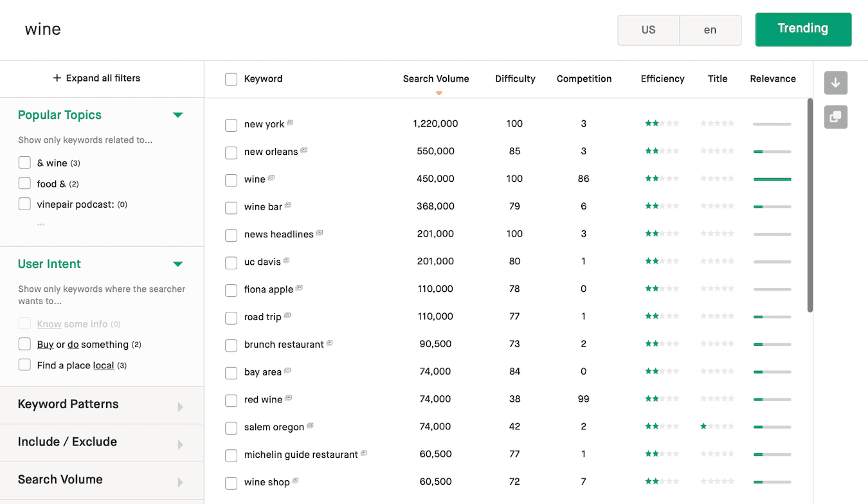Click relevance bar for new orleans row

pos(772,152)
